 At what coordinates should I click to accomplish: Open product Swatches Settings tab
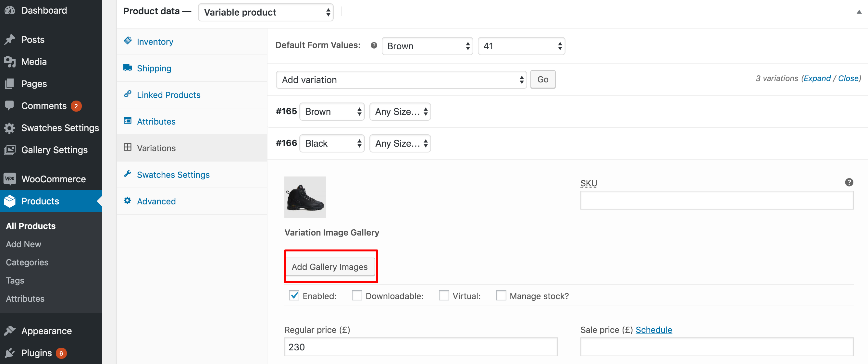click(192, 175)
